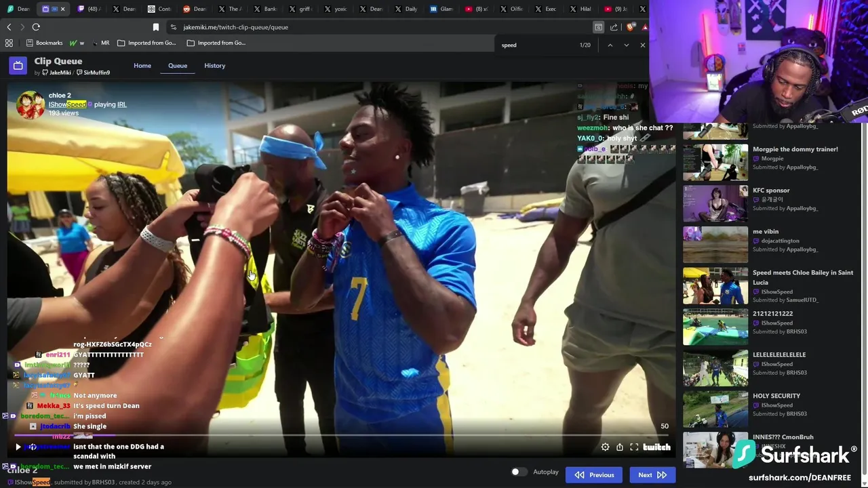Switch to the 'Glam' browser tab
This screenshot has height=488, width=868.
(442, 9)
